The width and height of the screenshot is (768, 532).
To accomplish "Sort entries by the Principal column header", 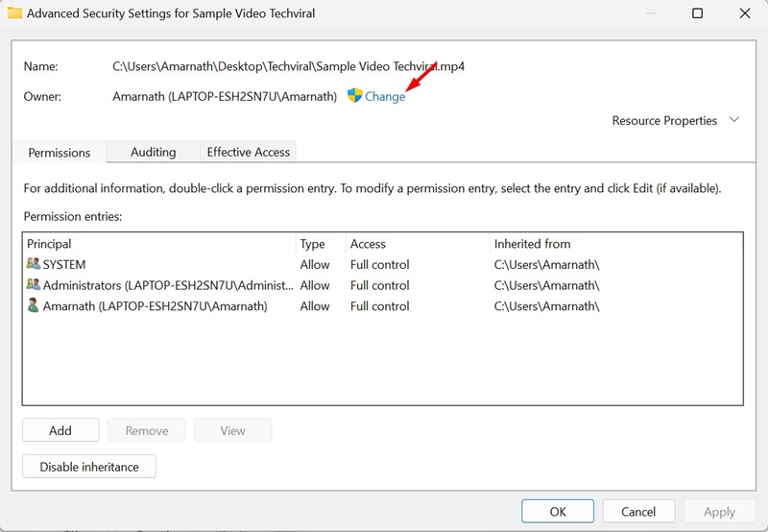I will point(50,244).
